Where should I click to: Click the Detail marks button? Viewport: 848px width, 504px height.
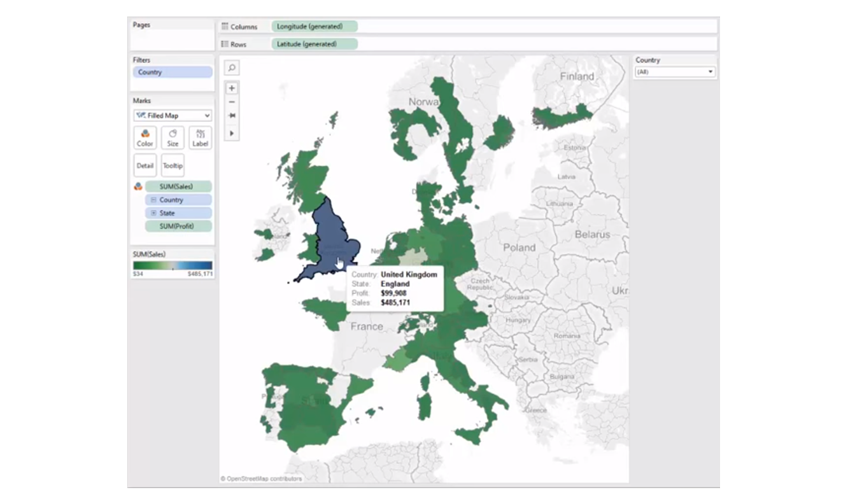coord(145,165)
